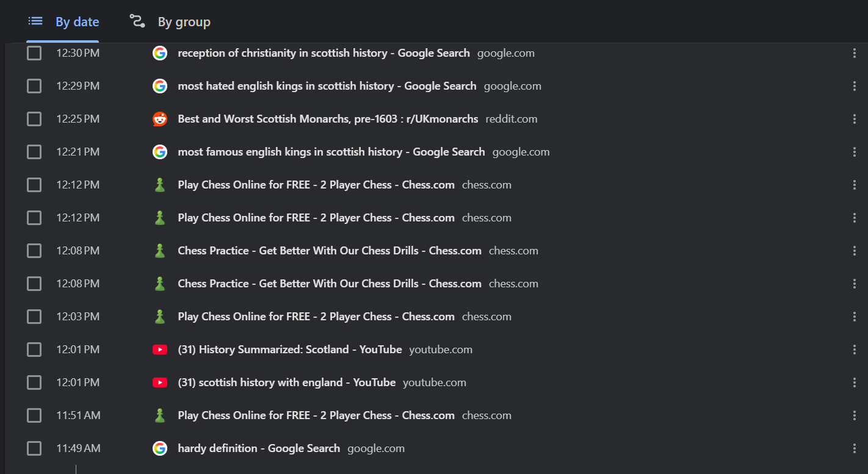The image size is (868, 474).
Task: Open more actions for most hated english kings
Action: [x=855, y=86]
